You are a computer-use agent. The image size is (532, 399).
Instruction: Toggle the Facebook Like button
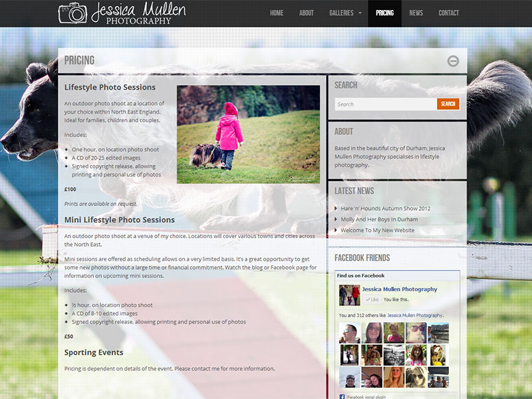click(x=372, y=299)
